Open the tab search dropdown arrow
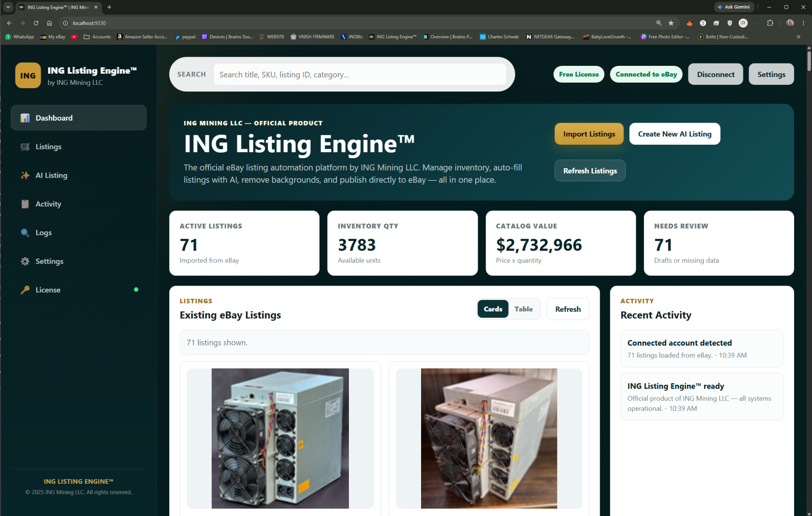Viewport: 812px width, 516px height. click(x=8, y=7)
